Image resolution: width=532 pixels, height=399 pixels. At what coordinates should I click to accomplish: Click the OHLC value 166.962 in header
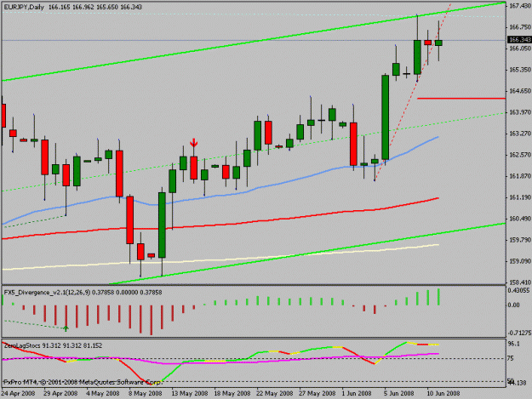(83, 7)
